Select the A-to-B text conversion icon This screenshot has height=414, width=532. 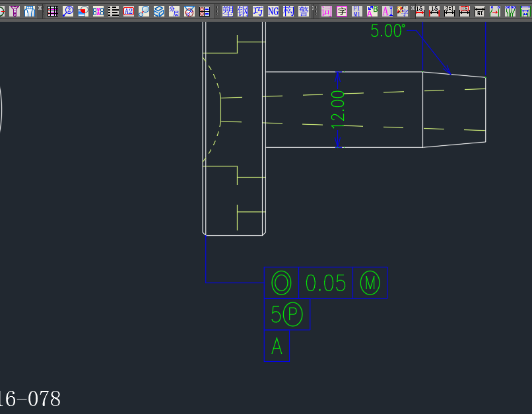pyautogui.click(x=372, y=11)
